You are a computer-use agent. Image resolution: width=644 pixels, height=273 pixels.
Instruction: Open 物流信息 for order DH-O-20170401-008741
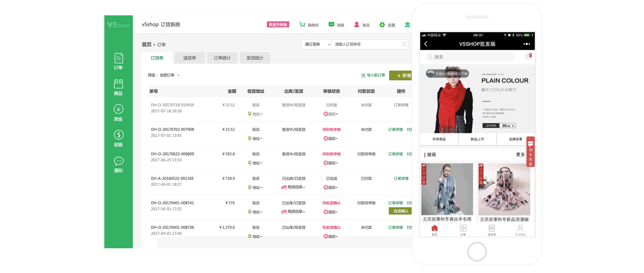[293, 212]
